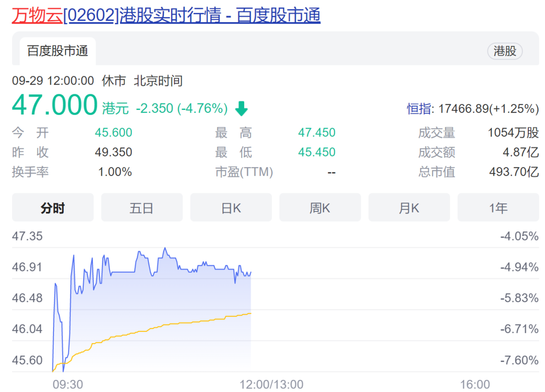Click the 成交量 value 1054万股
The image size is (545, 392).
(x=513, y=133)
